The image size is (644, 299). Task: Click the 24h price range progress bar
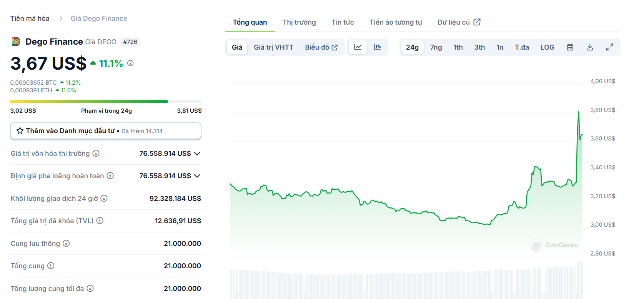pos(106,102)
